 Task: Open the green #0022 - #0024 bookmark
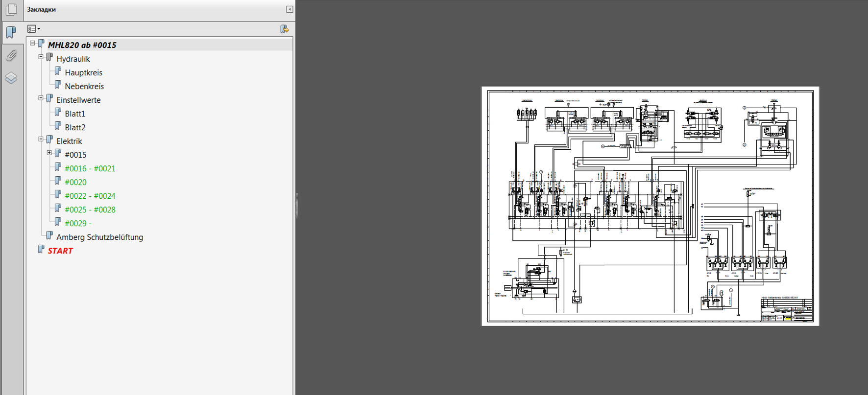[x=90, y=196]
